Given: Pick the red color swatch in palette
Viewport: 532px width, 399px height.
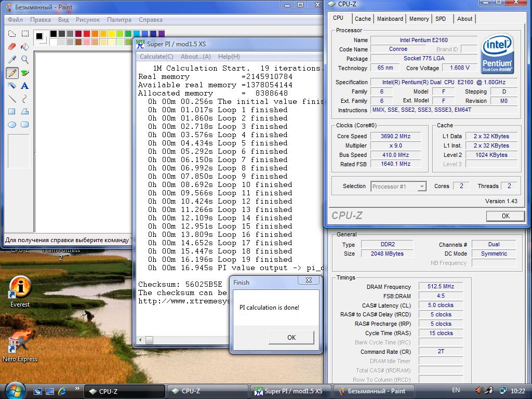Looking at the screenshot, I should pyautogui.click(x=87, y=34).
